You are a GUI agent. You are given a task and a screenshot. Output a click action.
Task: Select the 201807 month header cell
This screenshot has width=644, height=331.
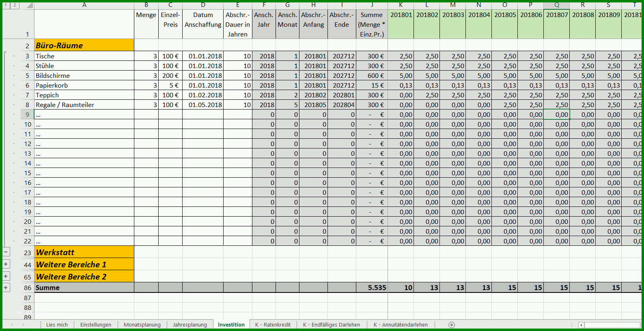(557, 24)
